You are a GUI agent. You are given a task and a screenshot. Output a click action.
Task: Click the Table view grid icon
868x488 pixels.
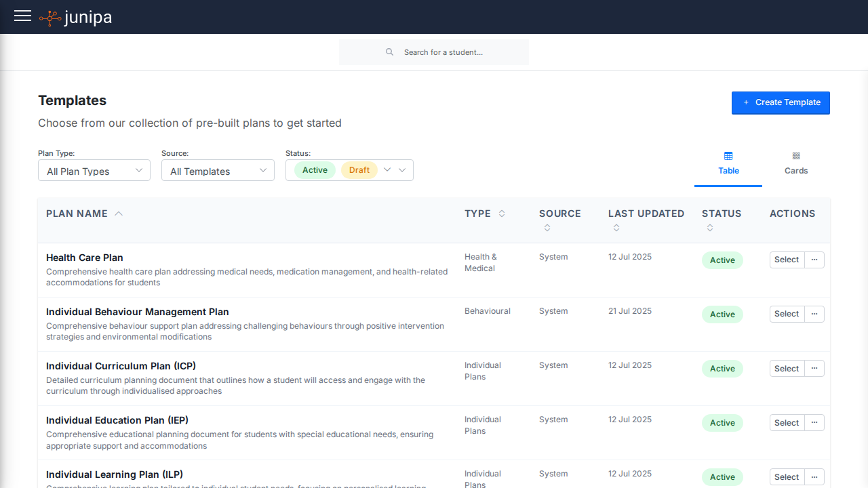click(728, 155)
